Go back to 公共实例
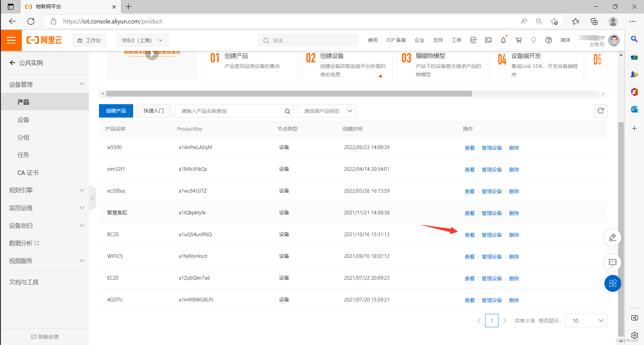644x345 pixels. click(26, 63)
